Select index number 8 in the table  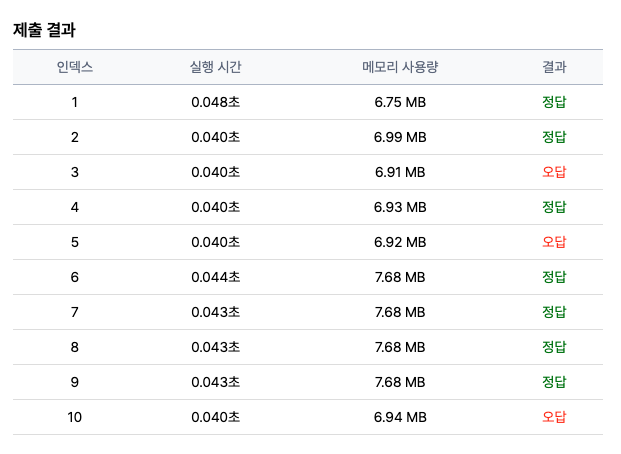point(75,347)
